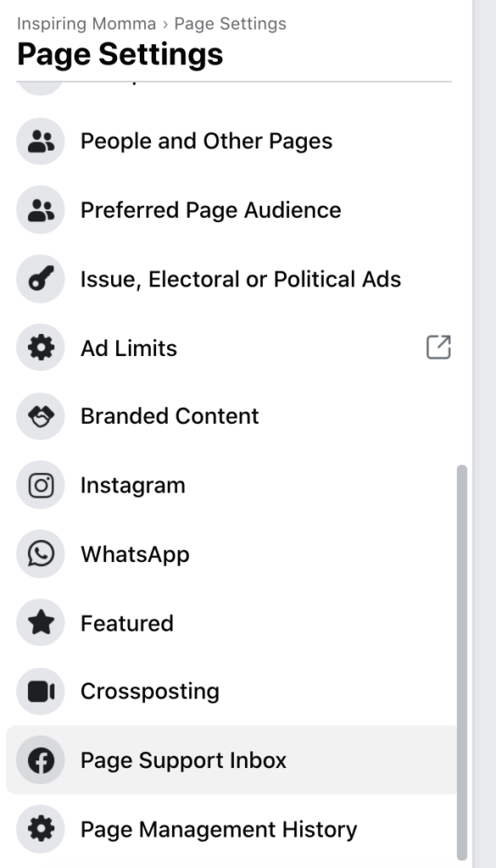Click the Crossposting video camera icon
The width and height of the screenshot is (496, 868).
point(41,692)
